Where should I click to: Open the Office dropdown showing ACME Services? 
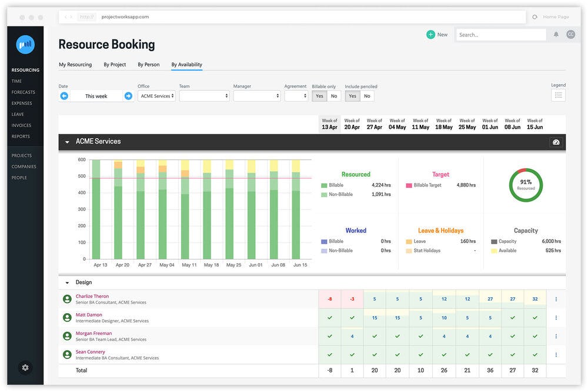tap(156, 95)
